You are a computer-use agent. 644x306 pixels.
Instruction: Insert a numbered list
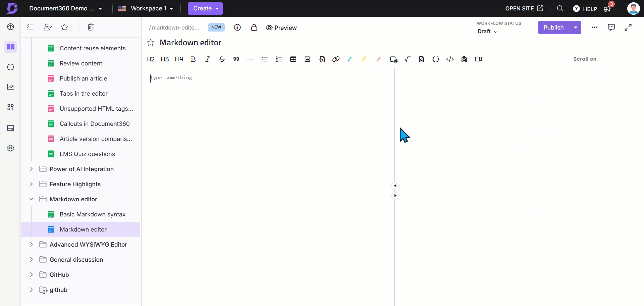click(279, 59)
